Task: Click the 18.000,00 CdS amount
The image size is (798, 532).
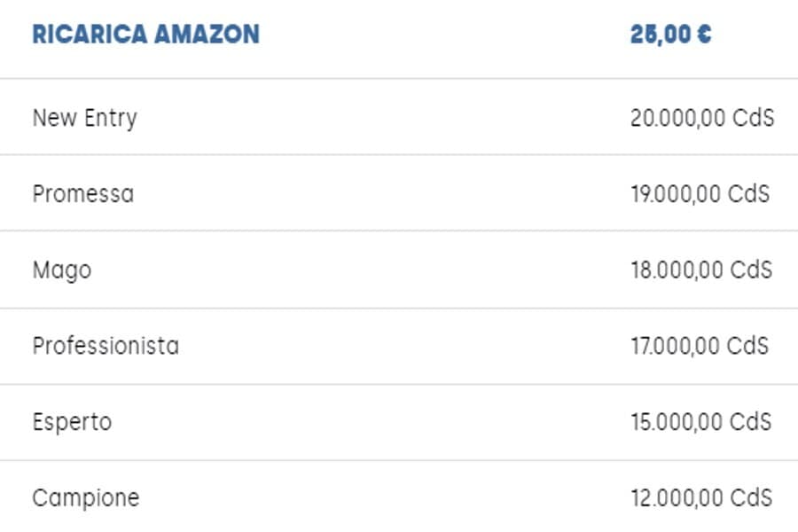Action: 702,270
